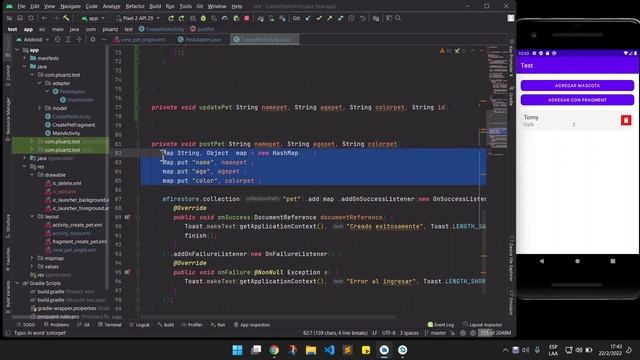Click the UTF-8 encoding in status bar

(x=389, y=333)
